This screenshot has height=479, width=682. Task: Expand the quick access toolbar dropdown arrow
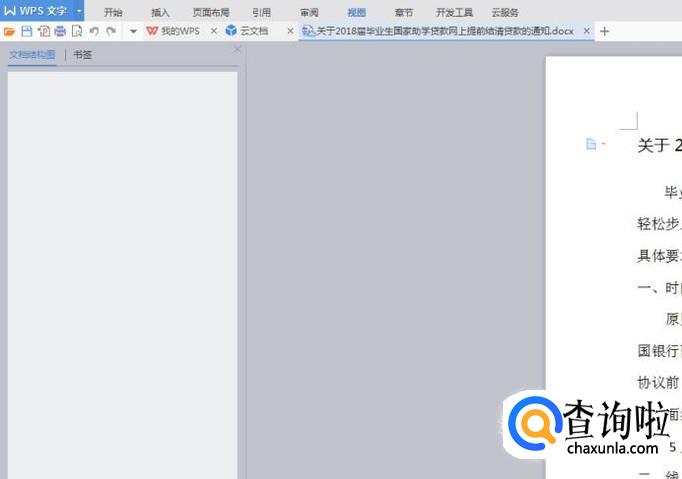[133, 31]
